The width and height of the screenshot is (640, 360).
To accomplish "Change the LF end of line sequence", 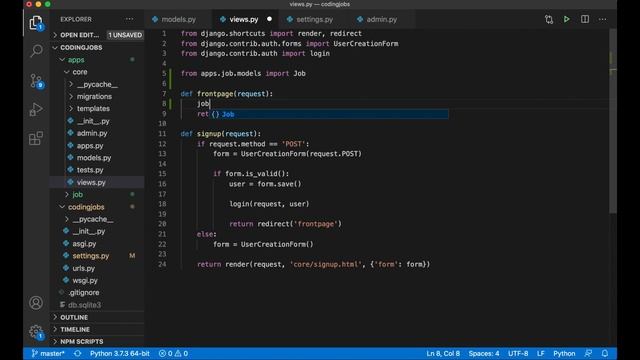I will [x=540, y=353].
